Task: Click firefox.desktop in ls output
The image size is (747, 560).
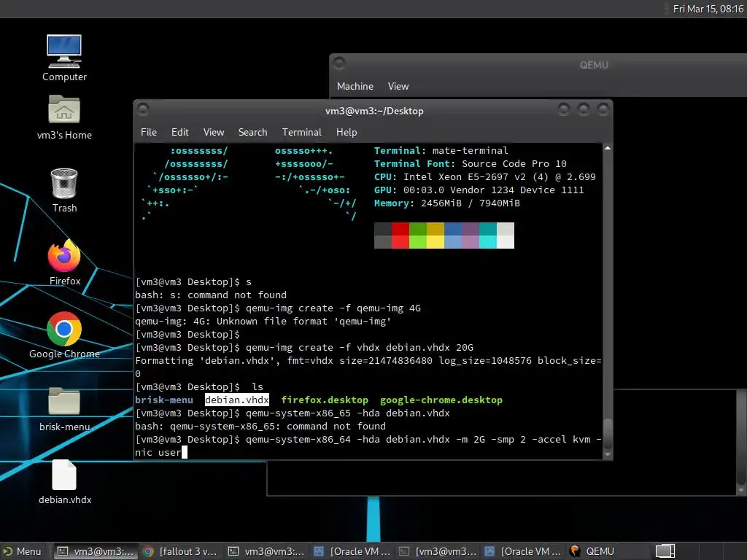Action: (325, 400)
